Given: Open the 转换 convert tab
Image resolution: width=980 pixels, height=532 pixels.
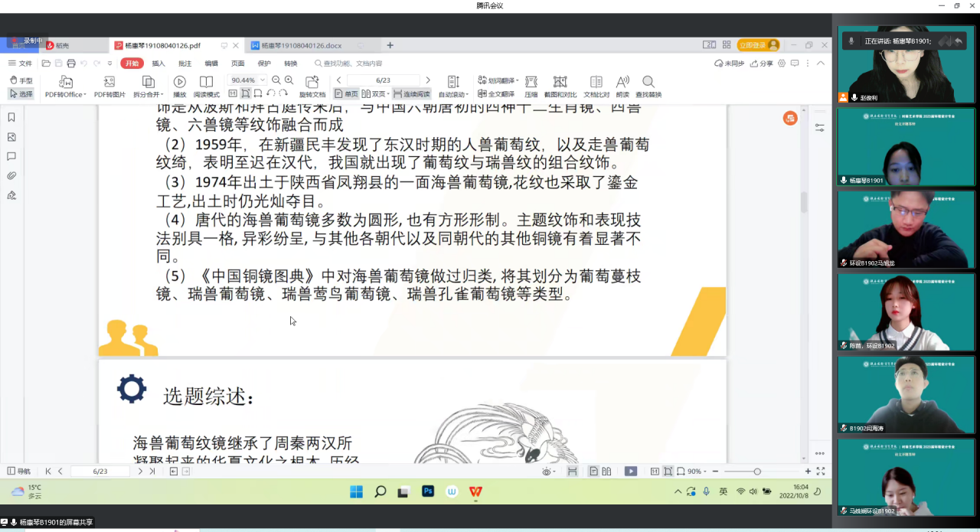Looking at the screenshot, I should click(290, 64).
